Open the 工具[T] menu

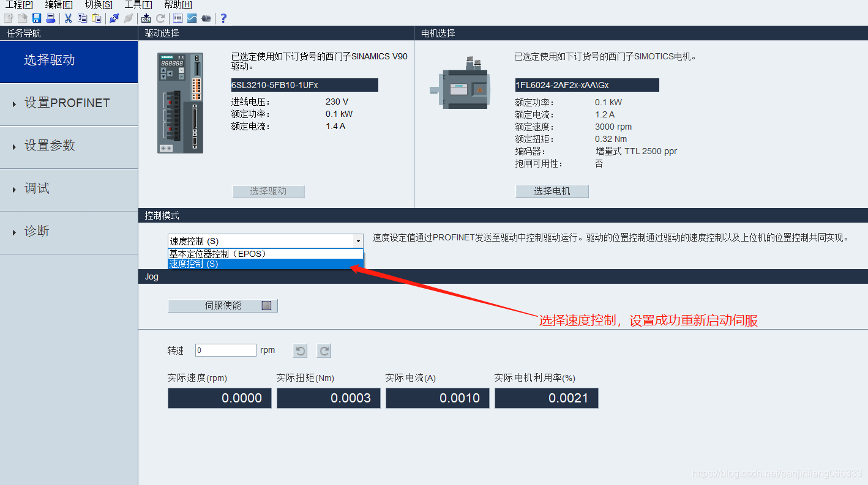tap(138, 5)
